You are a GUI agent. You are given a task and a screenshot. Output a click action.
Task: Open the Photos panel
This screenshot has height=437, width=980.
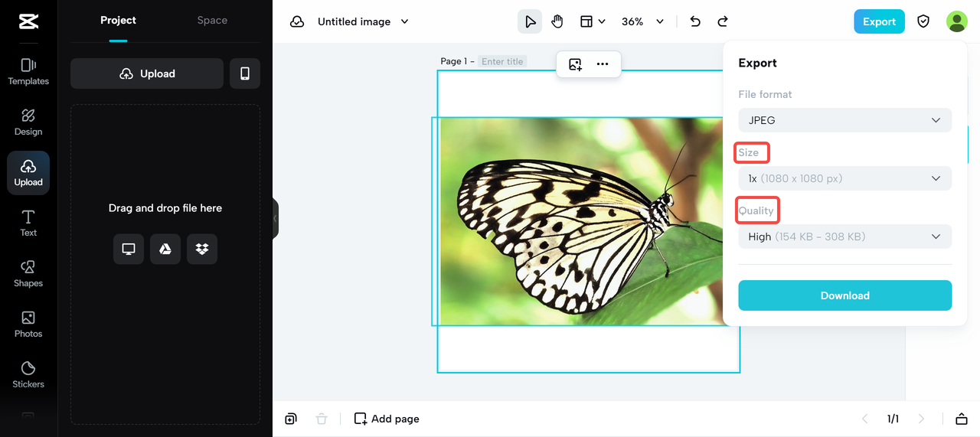[x=28, y=324]
